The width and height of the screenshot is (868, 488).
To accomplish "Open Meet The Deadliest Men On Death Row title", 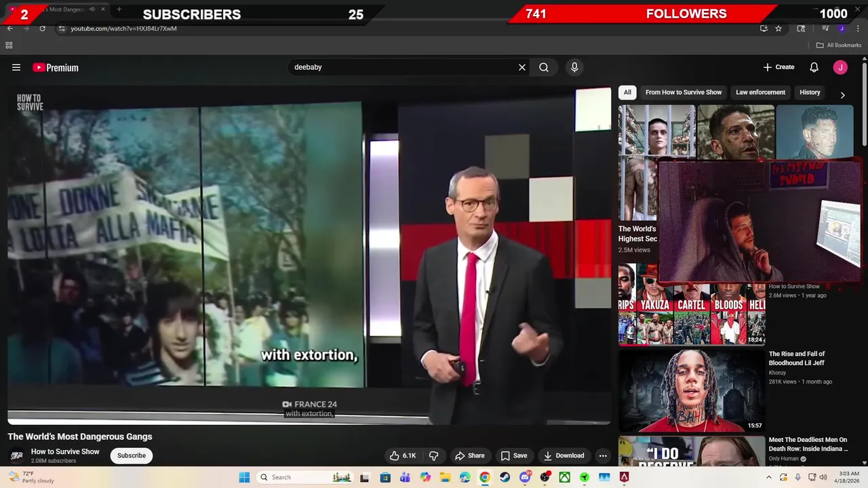I will 808,444.
